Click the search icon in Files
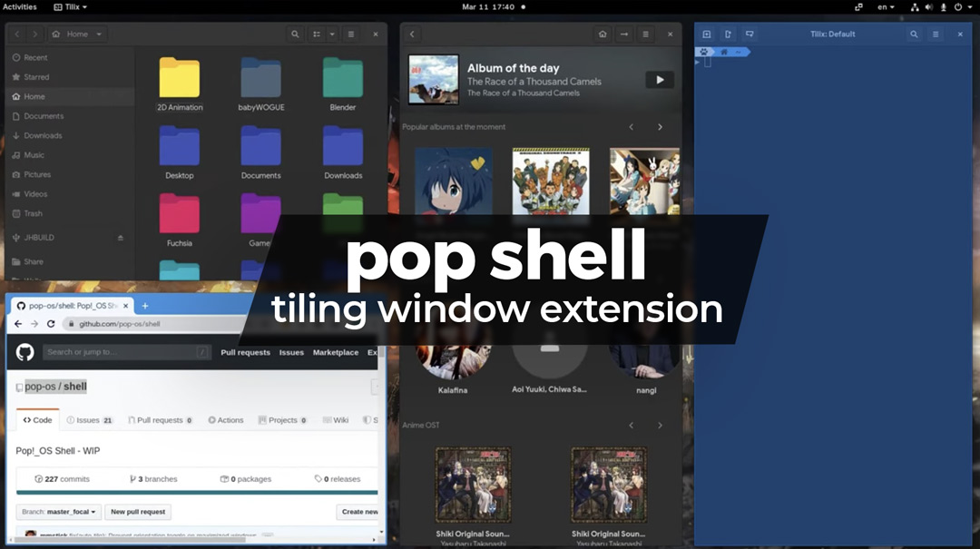 [295, 34]
